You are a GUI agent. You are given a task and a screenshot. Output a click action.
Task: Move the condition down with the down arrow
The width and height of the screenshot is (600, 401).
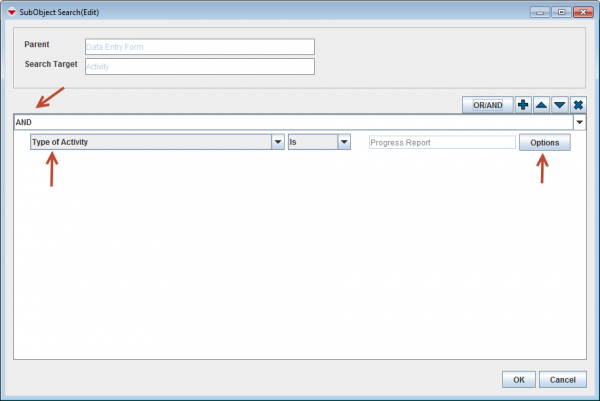[x=559, y=104]
